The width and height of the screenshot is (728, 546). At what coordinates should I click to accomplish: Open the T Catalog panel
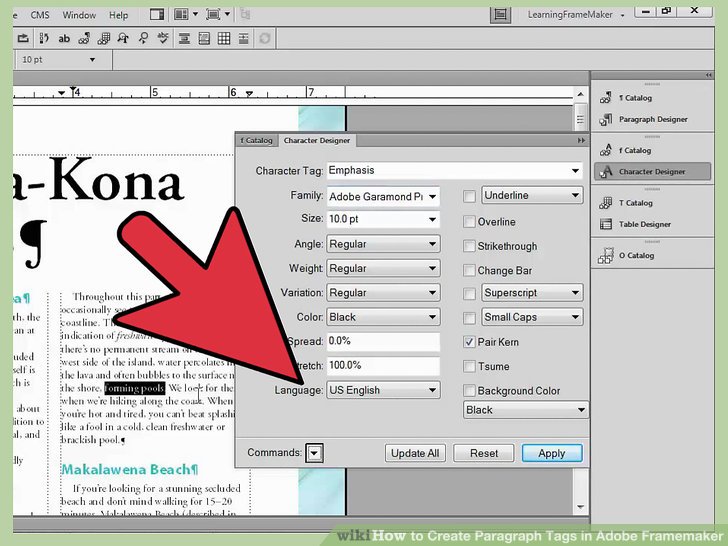(x=635, y=203)
